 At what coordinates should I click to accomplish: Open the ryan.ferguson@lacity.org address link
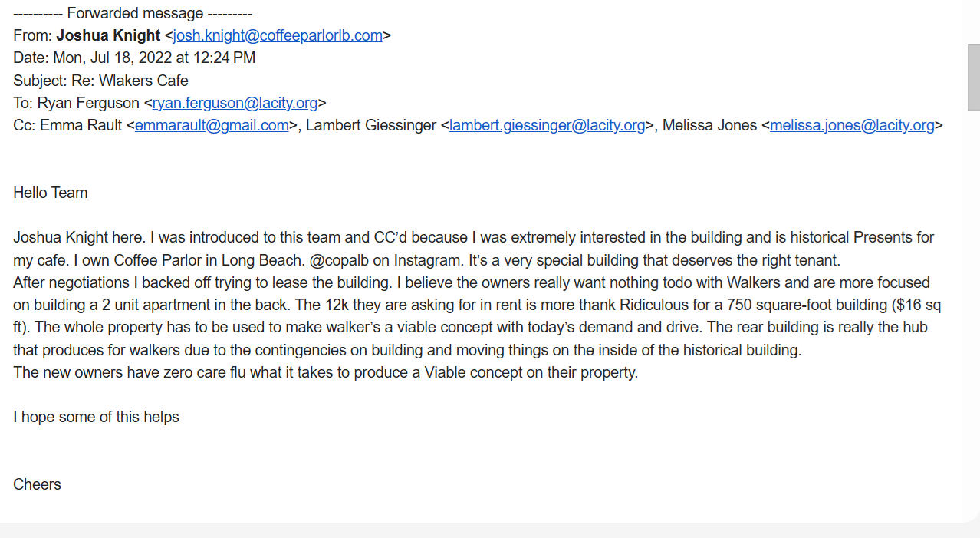[x=235, y=103]
